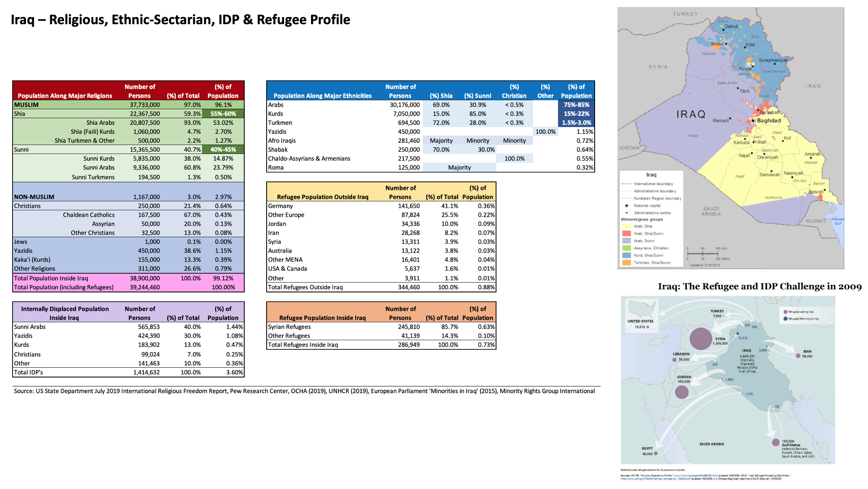
Task: Click the Refugees Leaving Iraq legend dot
Action: [786, 312]
